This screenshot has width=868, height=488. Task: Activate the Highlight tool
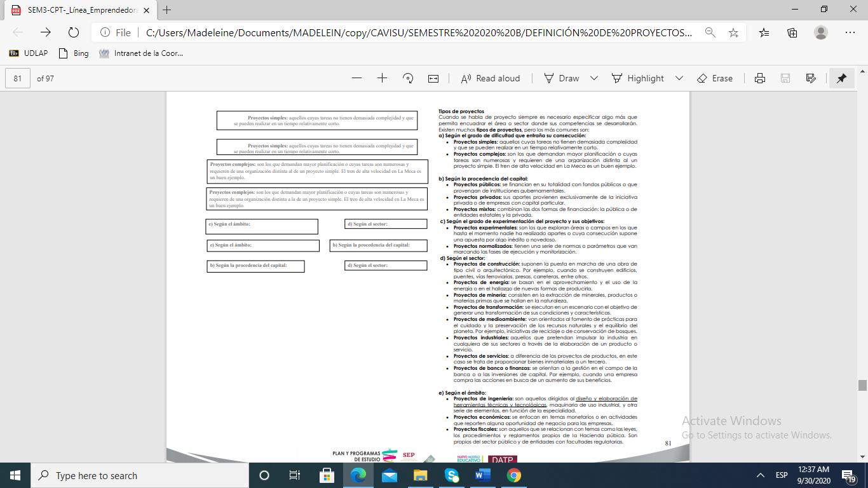click(x=638, y=78)
